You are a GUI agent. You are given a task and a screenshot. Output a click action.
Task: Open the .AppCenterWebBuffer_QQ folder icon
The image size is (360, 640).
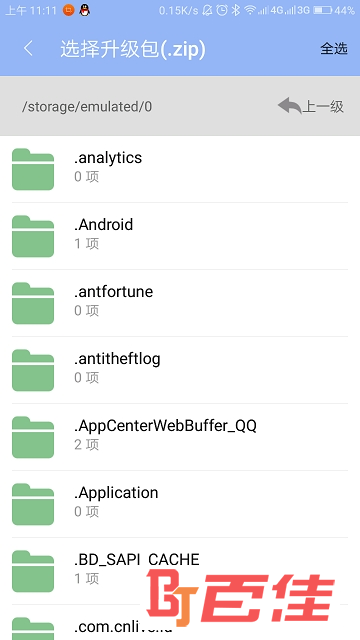[33, 437]
